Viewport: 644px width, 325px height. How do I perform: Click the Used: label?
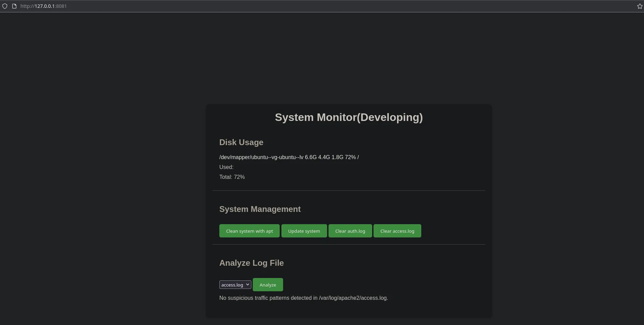(x=226, y=167)
